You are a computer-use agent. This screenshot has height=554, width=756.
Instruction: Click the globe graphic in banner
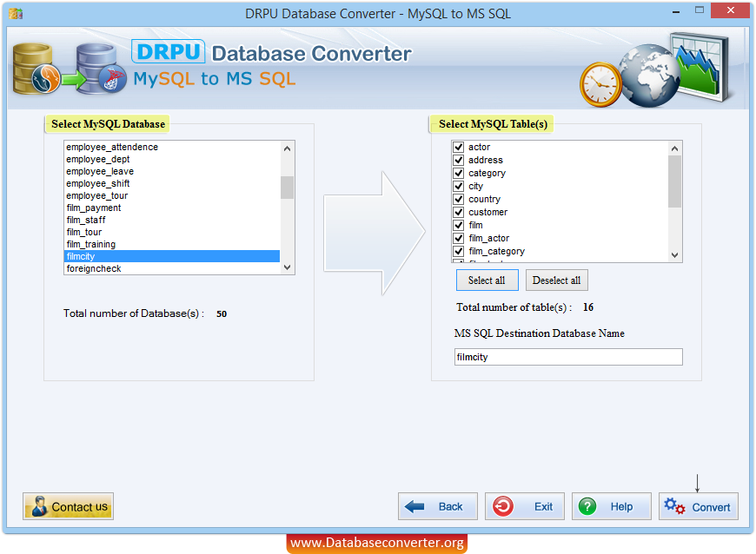(648, 76)
